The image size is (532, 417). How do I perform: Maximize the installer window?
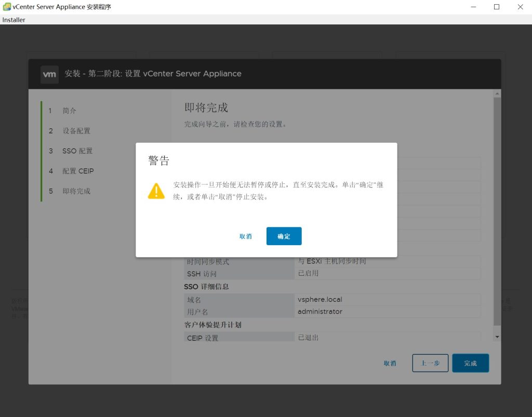(496, 7)
